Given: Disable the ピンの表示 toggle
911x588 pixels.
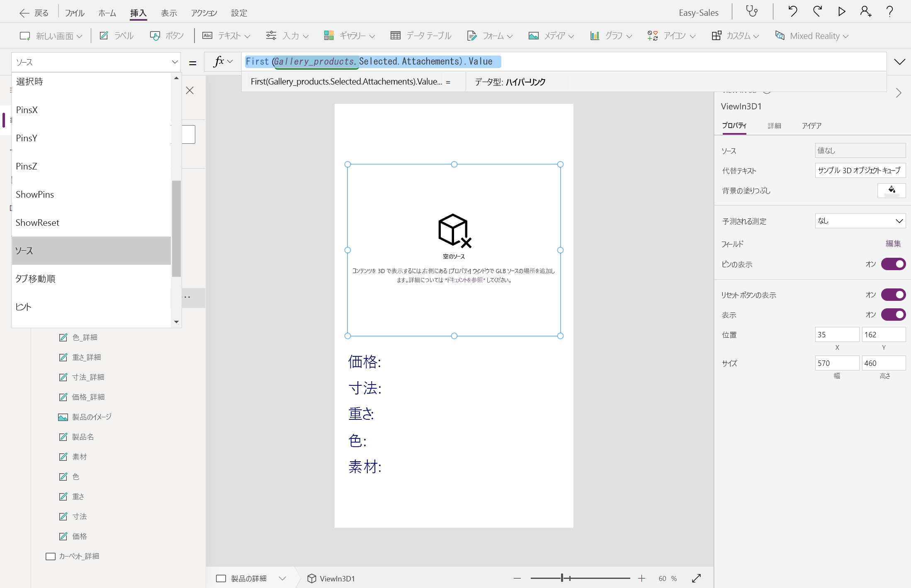Looking at the screenshot, I should tap(894, 264).
